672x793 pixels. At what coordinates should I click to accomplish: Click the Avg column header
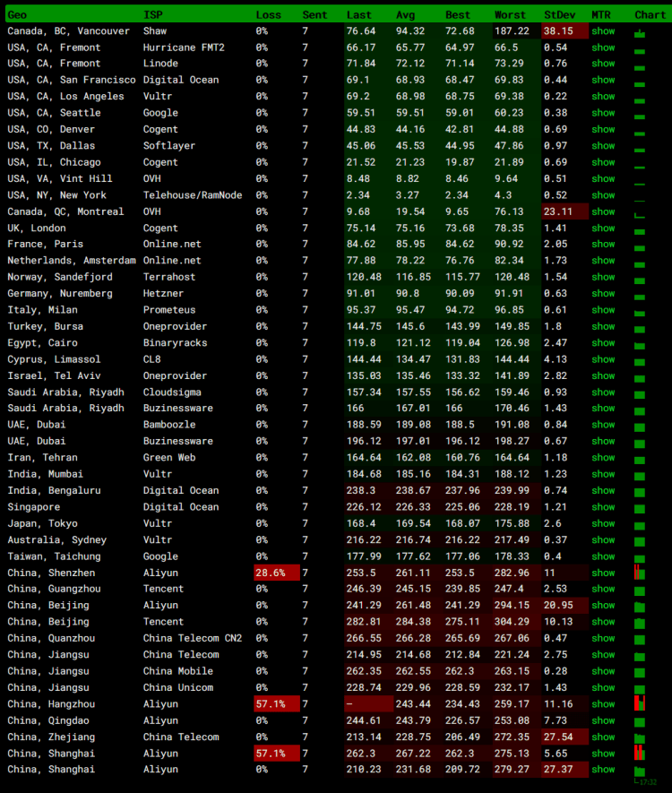coord(406,15)
